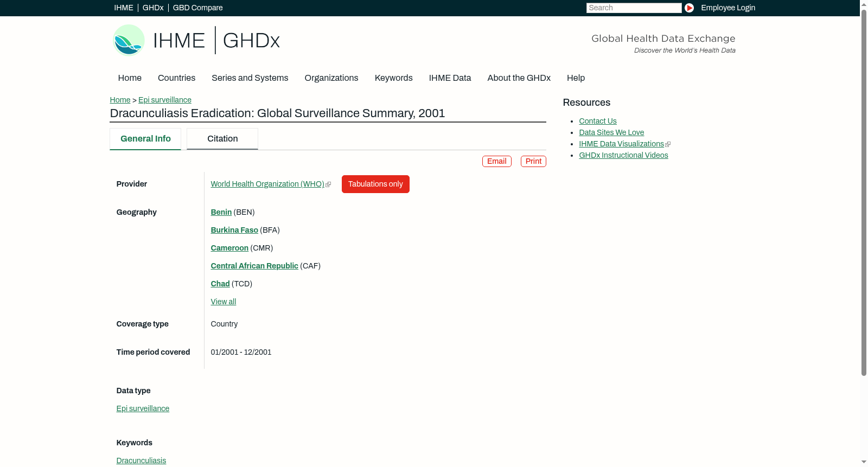Open Central African Republic link
This screenshot has width=868, height=467.
[x=254, y=266]
